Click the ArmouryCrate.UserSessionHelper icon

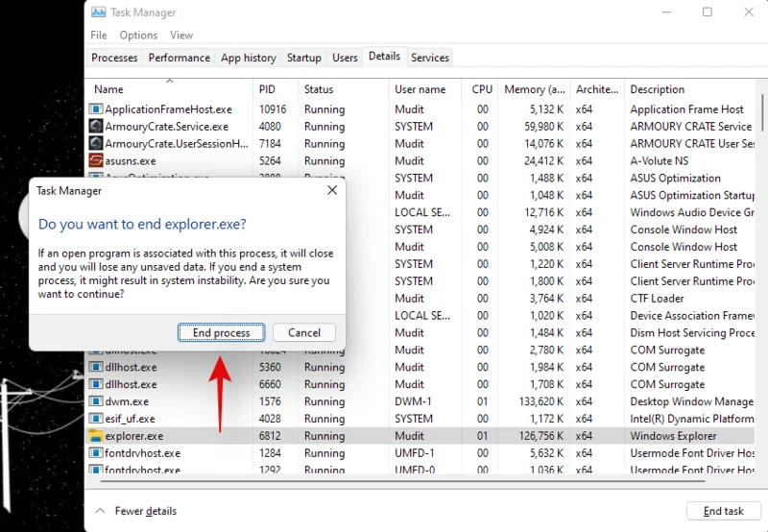[x=96, y=144]
